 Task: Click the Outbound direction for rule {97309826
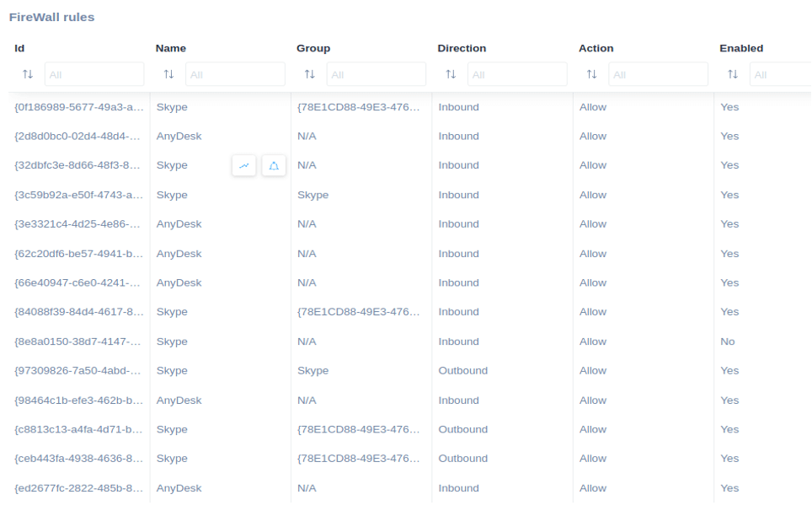pos(463,371)
